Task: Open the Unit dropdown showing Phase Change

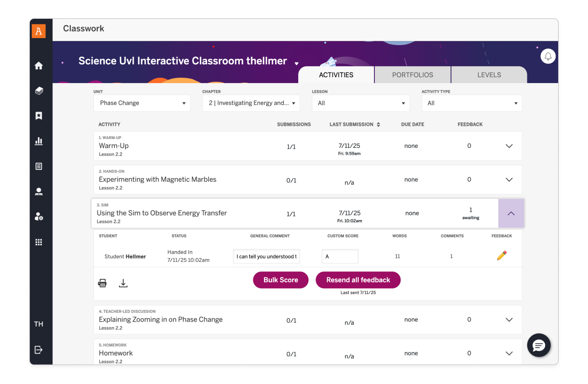Action: [x=142, y=103]
